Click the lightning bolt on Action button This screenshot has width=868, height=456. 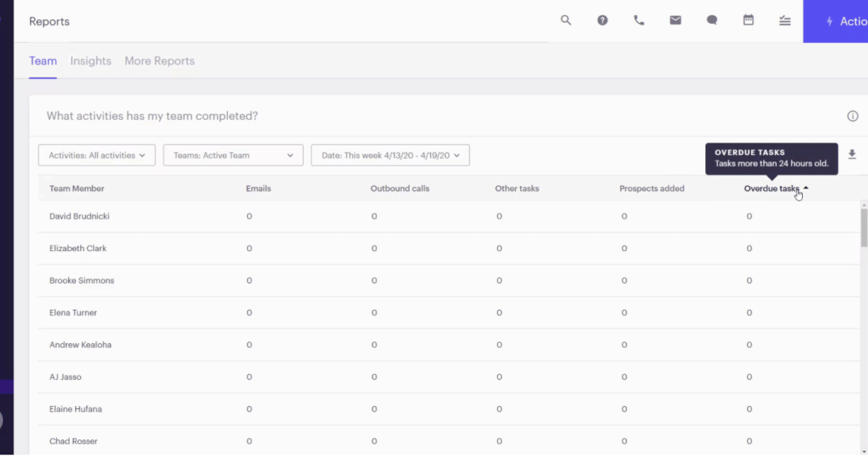tap(830, 21)
